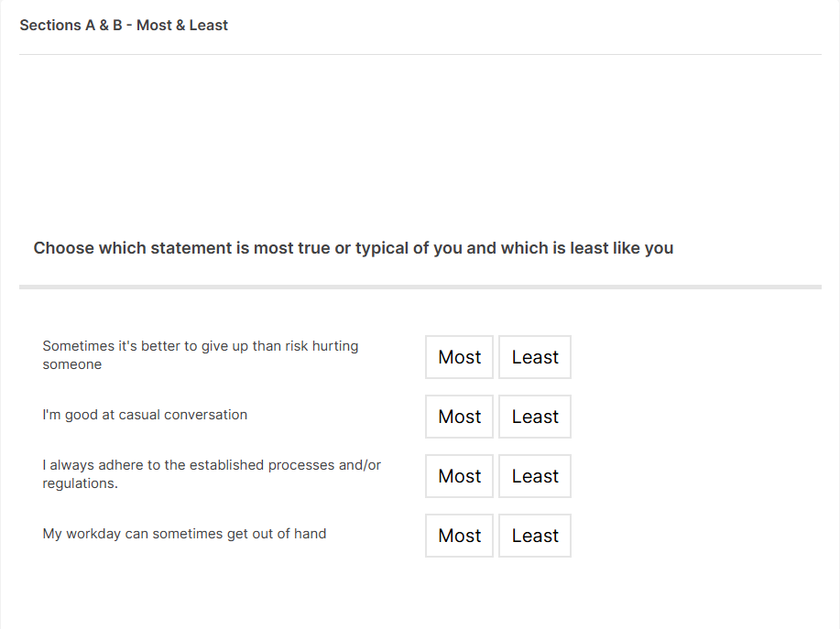840x629 pixels.
Task: Pick Most for workday getting out of hand
Action: (459, 536)
